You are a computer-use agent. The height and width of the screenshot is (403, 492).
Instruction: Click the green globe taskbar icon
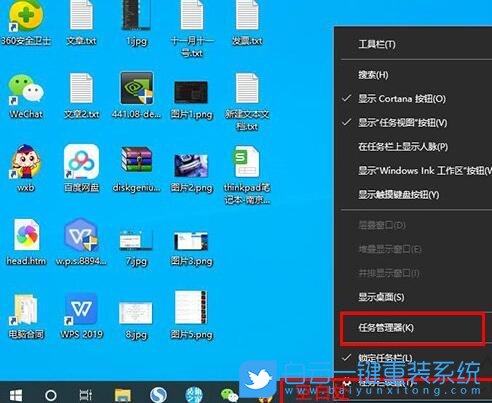tap(194, 395)
